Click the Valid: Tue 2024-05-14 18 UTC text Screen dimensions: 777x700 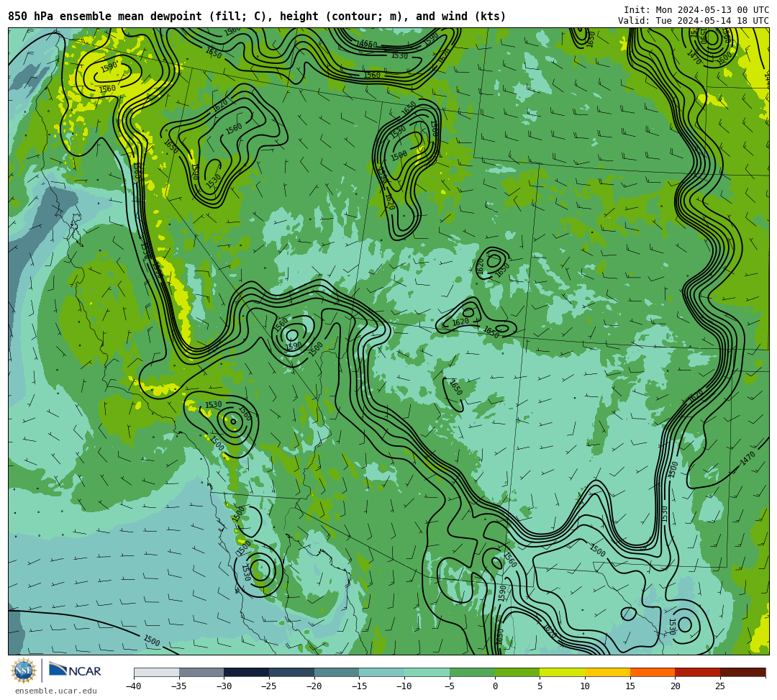[694, 21]
